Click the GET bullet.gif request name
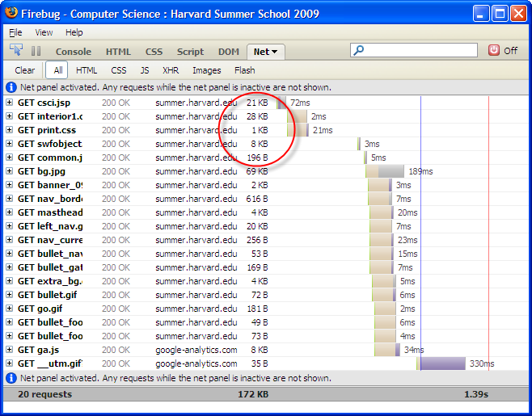 47,295
